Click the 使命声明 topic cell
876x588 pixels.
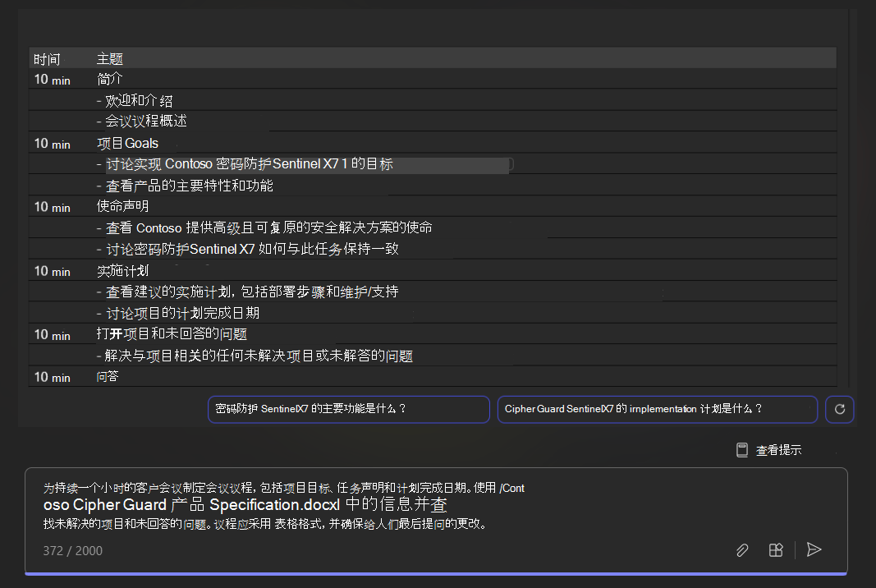point(122,206)
